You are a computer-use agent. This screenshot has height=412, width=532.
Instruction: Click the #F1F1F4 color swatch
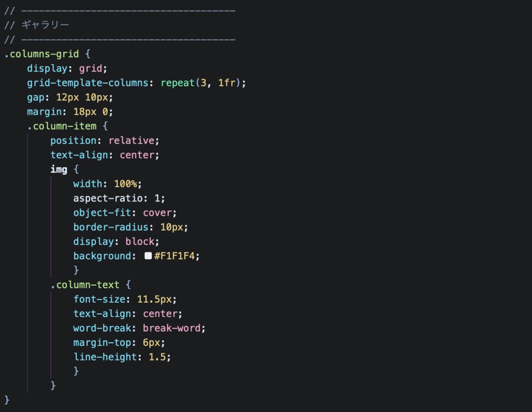(x=148, y=256)
